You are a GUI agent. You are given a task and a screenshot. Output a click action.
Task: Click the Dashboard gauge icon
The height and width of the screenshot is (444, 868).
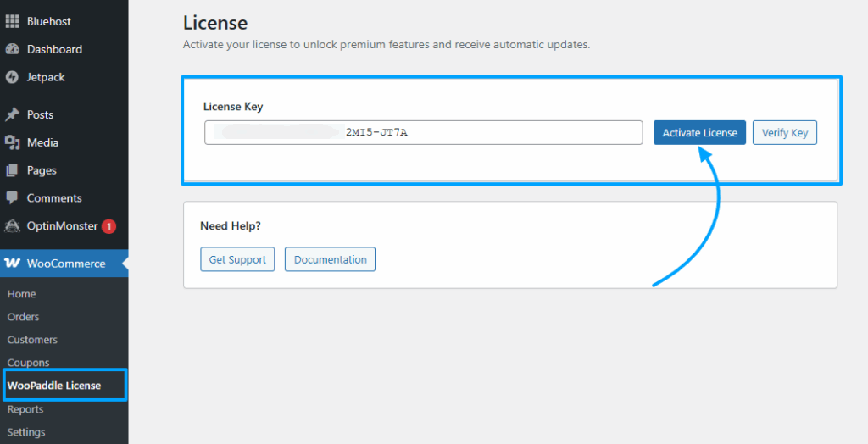pos(12,49)
